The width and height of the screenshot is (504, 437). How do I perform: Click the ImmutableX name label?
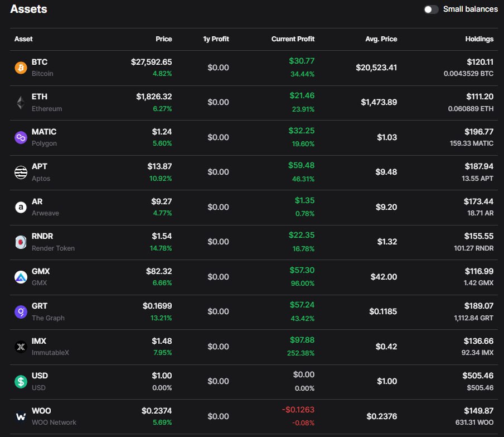coord(50,353)
